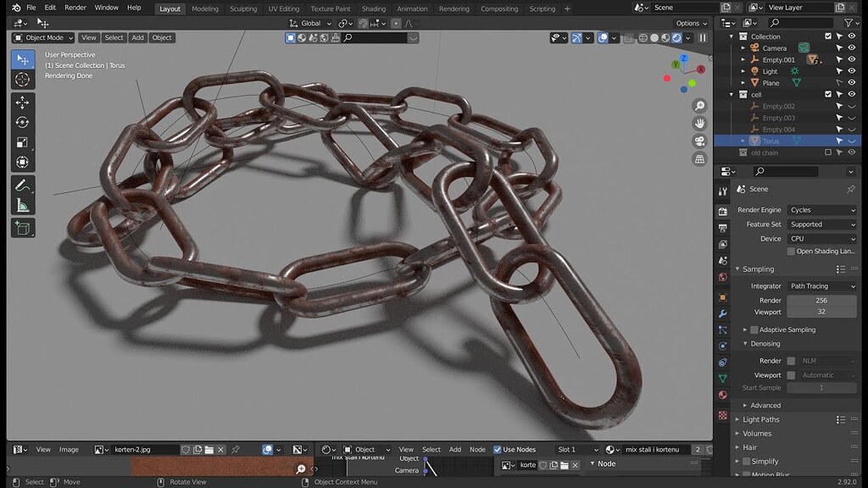This screenshot has width=868, height=488.
Task: Open the Global transform orientation dropdown
Action: 310,23
